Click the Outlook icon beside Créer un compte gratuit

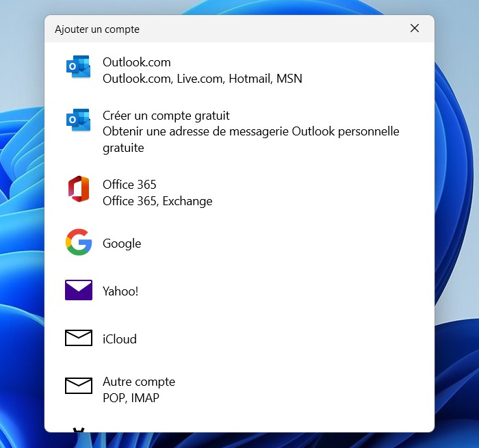coord(79,120)
